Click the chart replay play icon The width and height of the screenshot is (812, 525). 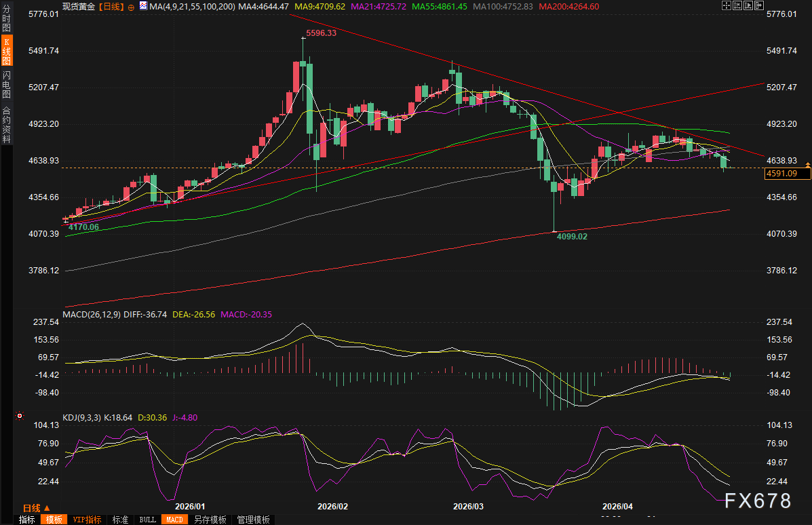point(750,5)
